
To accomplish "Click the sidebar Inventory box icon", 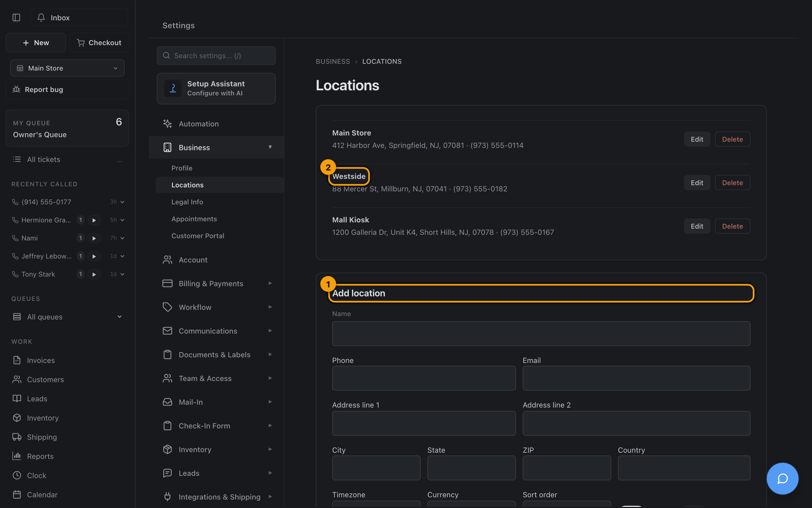I will click(17, 418).
